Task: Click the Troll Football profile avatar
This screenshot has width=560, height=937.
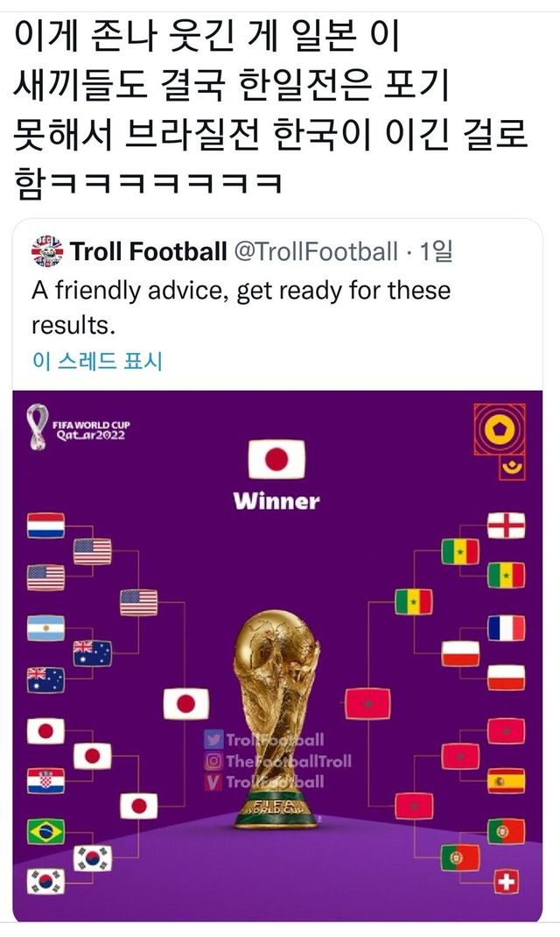Action: point(46,251)
